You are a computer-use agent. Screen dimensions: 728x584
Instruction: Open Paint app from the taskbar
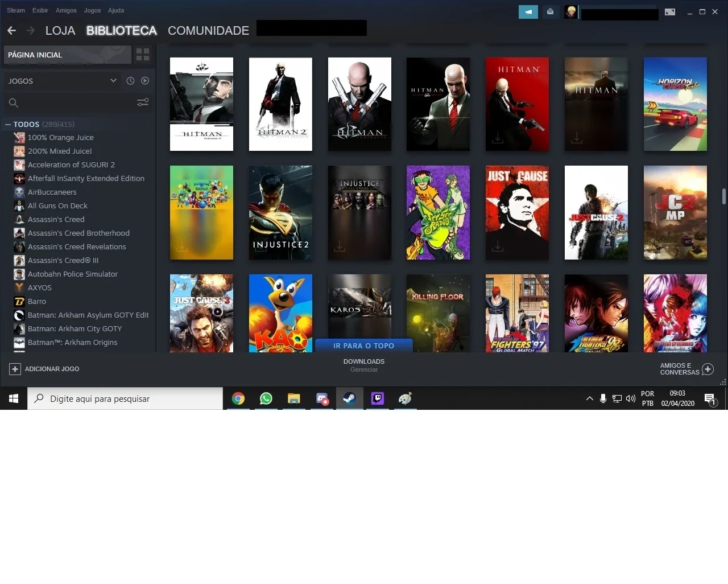click(x=405, y=398)
